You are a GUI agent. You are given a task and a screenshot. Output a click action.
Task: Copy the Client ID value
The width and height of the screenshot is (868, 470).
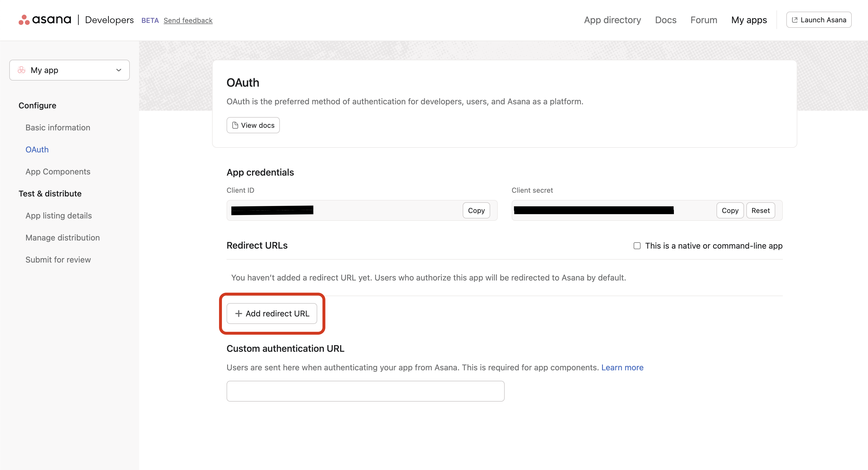[476, 211]
